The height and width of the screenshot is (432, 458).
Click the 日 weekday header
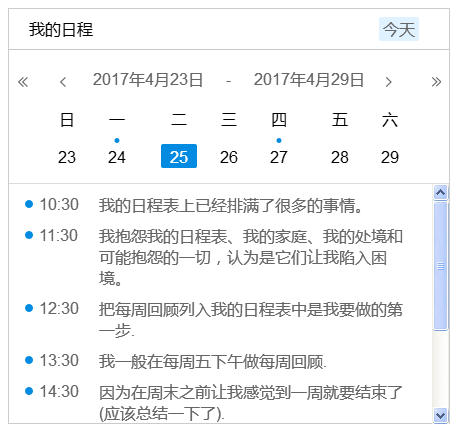coord(67,120)
